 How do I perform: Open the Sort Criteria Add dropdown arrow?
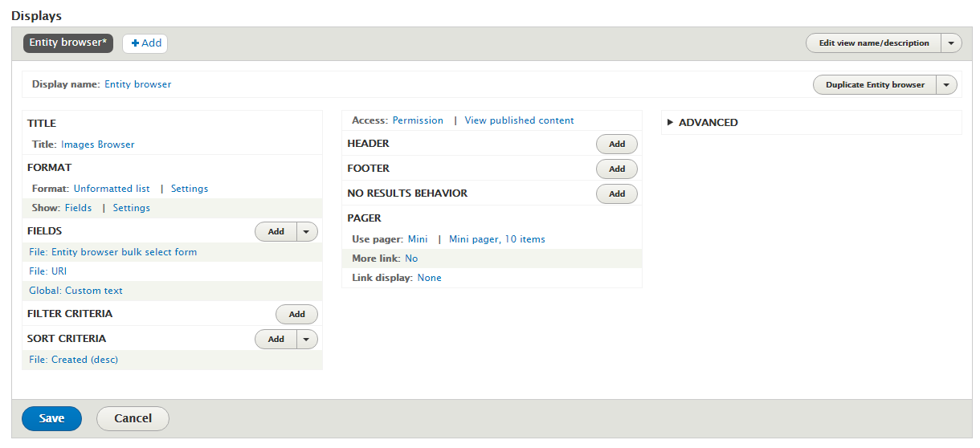[307, 340]
